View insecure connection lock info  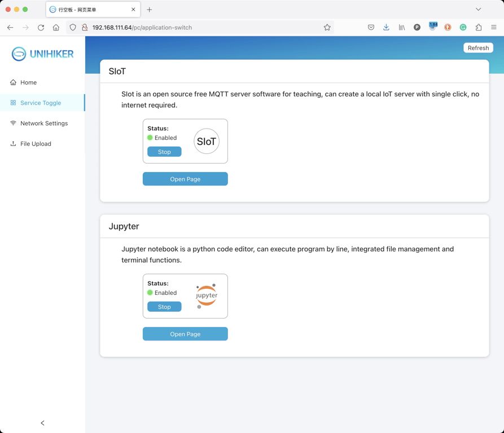pyautogui.click(x=85, y=28)
